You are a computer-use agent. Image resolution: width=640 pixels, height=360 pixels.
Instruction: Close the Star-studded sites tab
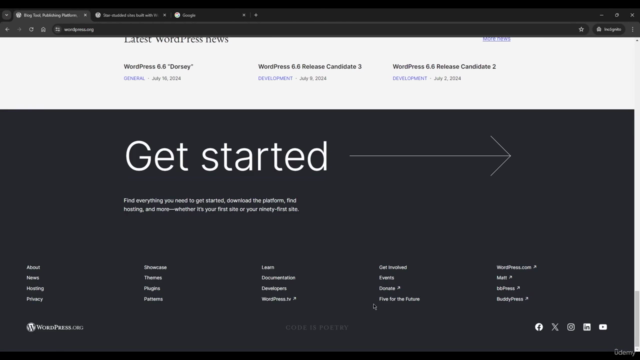(x=164, y=15)
